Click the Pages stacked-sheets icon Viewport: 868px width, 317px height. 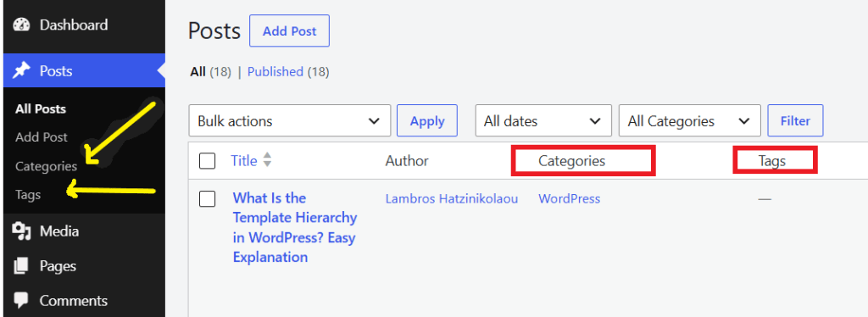click(x=21, y=266)
